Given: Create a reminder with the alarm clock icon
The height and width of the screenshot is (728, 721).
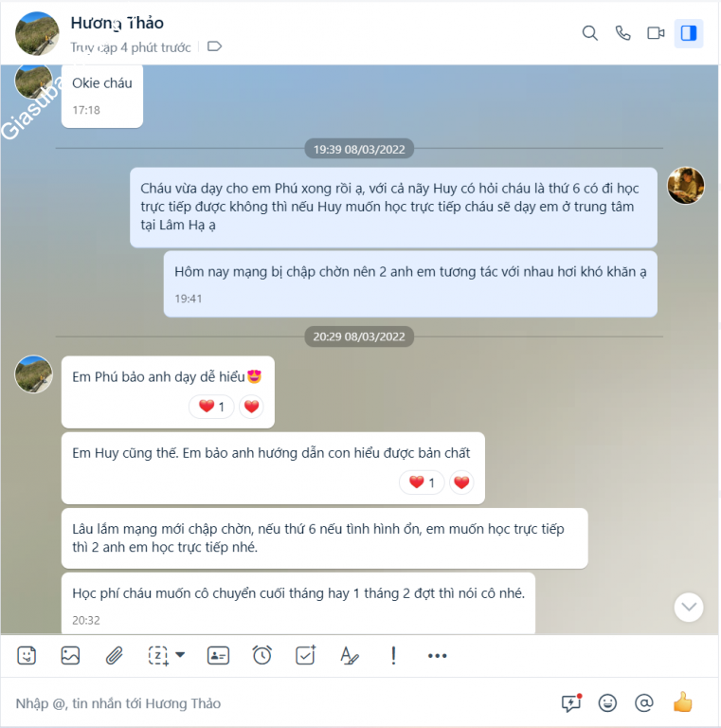Looking at the screenshot, I should point(262,656).
